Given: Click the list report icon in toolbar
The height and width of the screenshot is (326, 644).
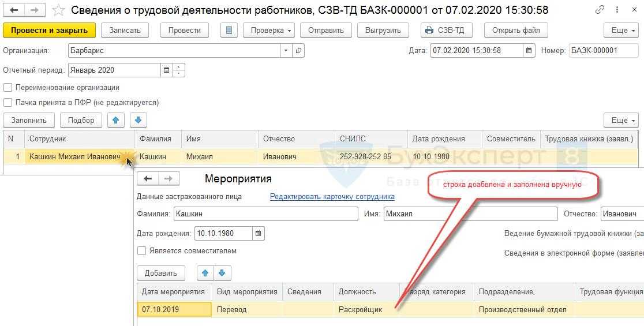Looking at the screenshot, I should (230, 31).
